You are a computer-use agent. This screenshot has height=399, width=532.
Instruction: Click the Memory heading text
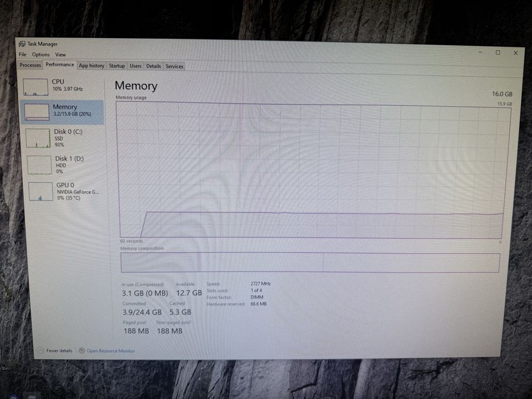tap(136, 86)
